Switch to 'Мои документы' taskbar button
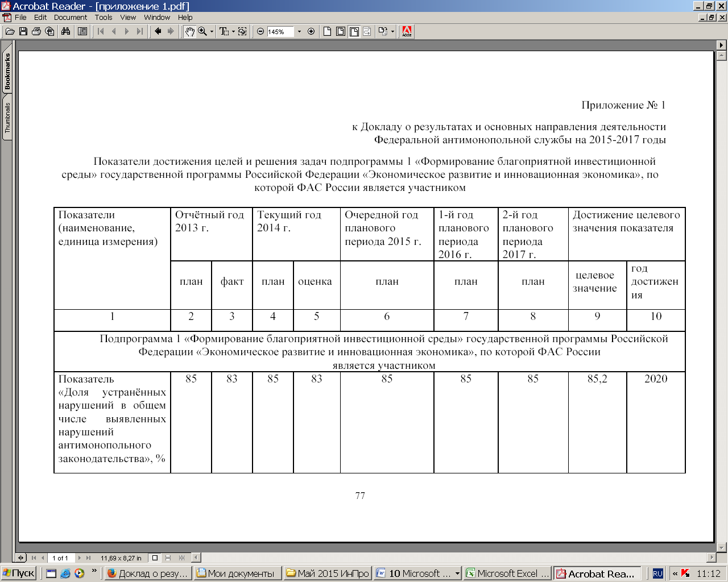Image resolution: width=728 pixels, height=582 pixels. tap(237, 573)
